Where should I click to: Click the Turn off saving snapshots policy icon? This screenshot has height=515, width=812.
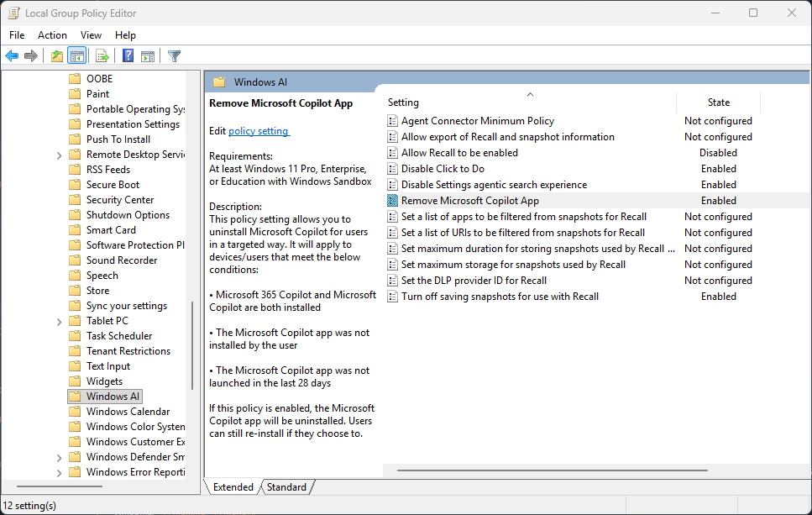coord(392,297)
